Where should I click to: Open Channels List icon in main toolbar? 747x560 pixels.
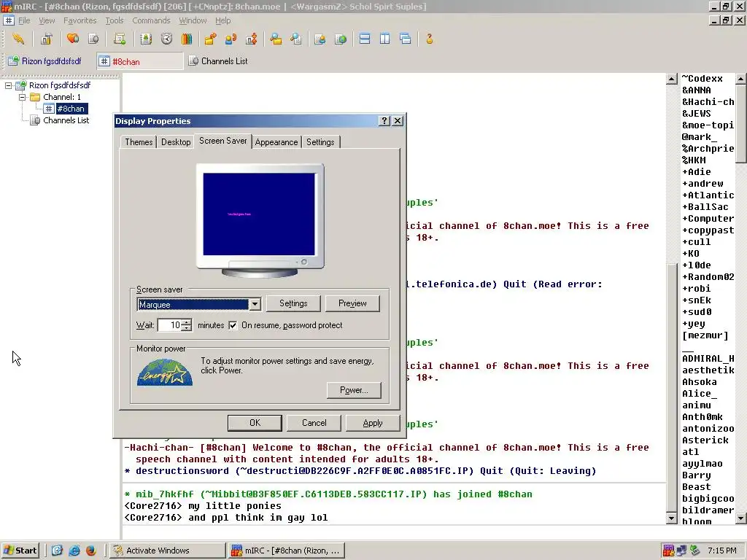pos(93,39)
